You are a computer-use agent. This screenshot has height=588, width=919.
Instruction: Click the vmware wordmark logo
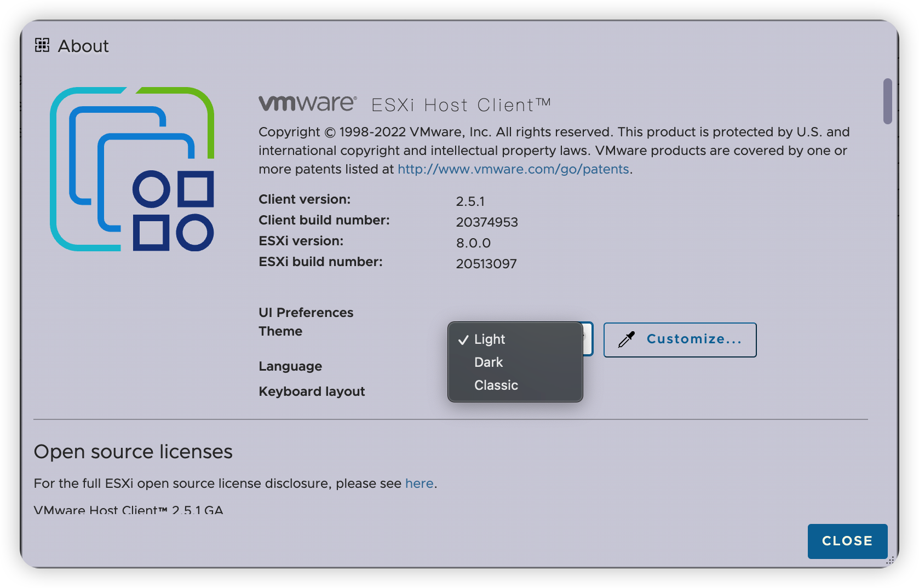[308, 103]
